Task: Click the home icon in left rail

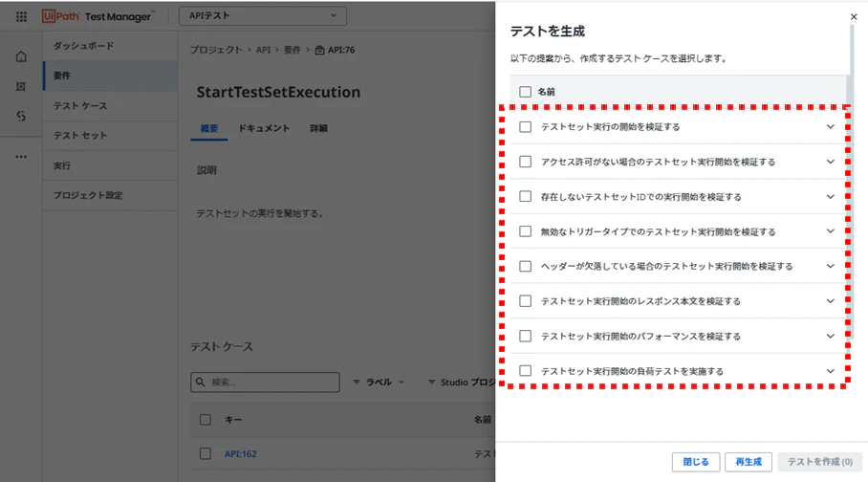Action: pyautogui.click(x=21, y=56)
